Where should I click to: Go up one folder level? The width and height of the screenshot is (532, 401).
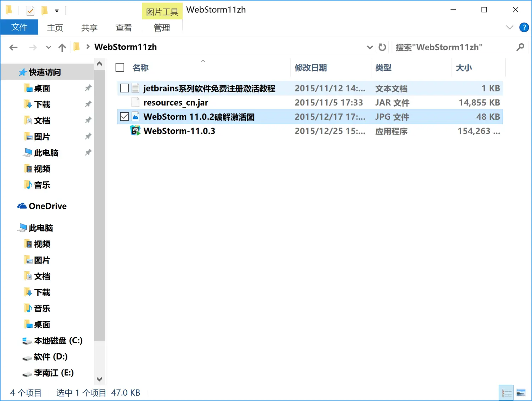click(x=62, y=47)
